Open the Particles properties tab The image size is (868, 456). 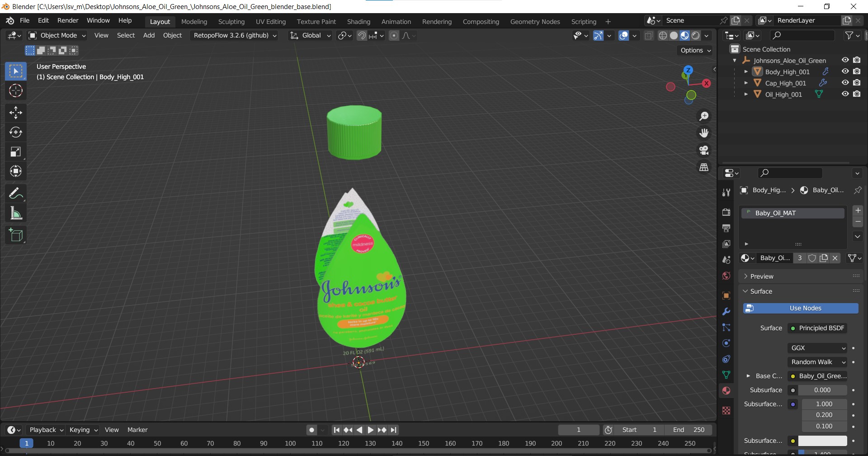coord(726,328)
